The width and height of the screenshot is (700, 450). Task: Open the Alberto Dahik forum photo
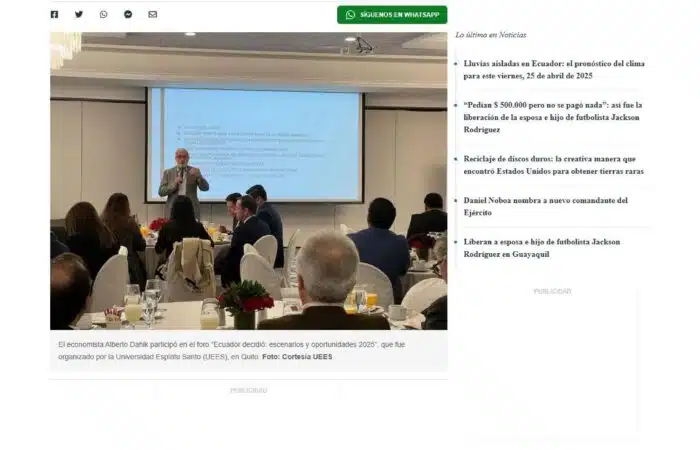(249, 181)
